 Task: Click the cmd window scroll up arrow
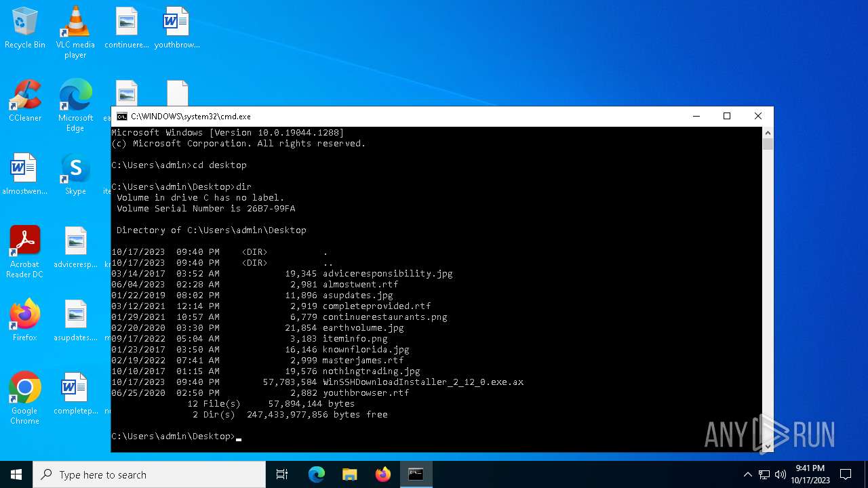768,133
